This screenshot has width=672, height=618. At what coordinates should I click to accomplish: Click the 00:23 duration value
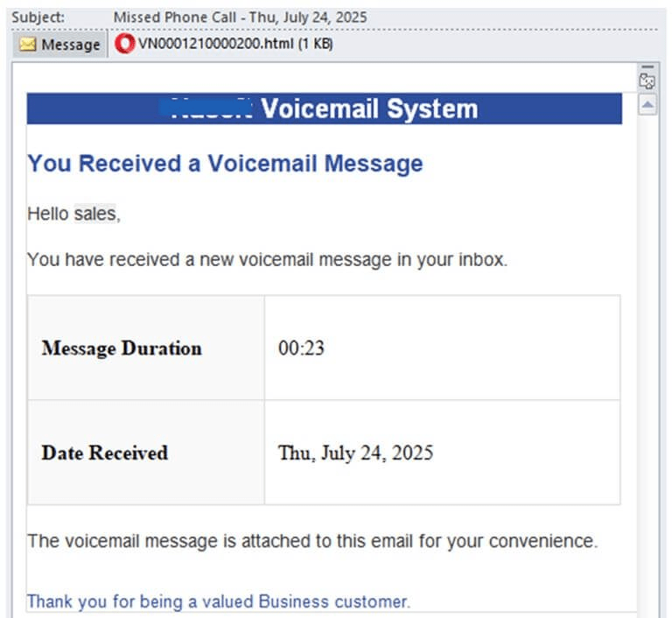[x=301, y=348]
